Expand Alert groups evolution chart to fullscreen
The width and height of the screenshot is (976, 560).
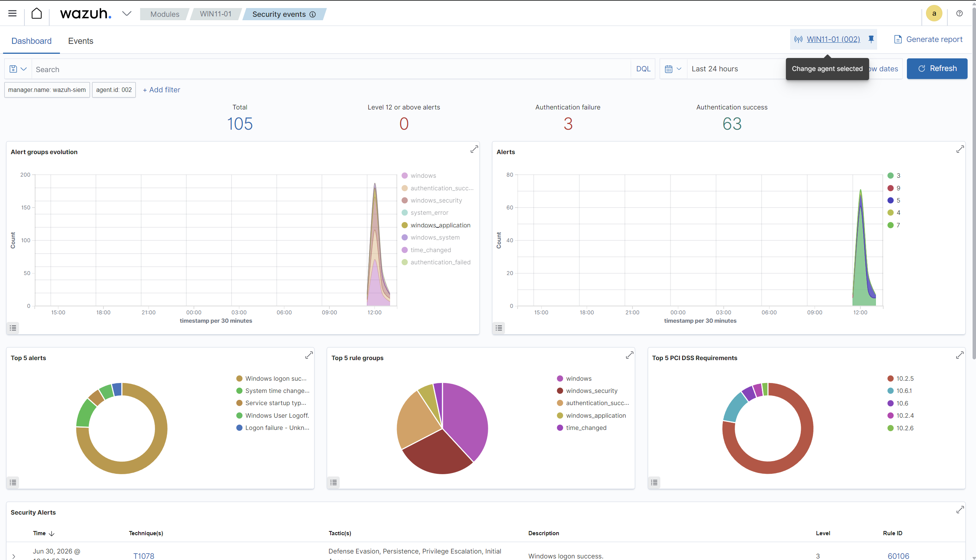tap(474, 149)
